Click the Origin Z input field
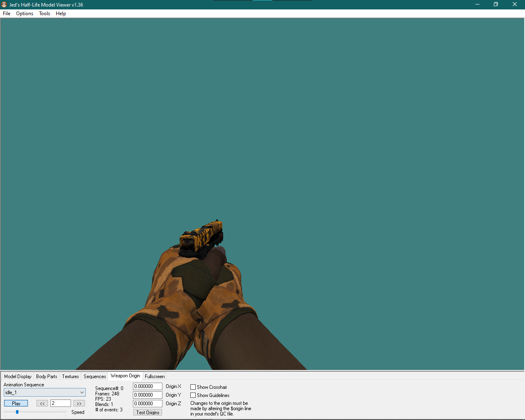Image resolution: width=525 pixels, height=420 pixels. pyautogui.click(x=148, y=404)
